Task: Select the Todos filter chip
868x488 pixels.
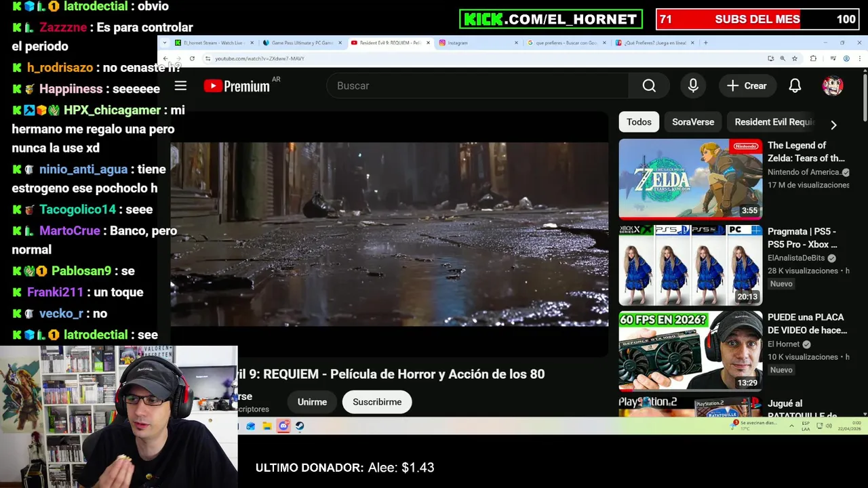Action: [639, 122]
